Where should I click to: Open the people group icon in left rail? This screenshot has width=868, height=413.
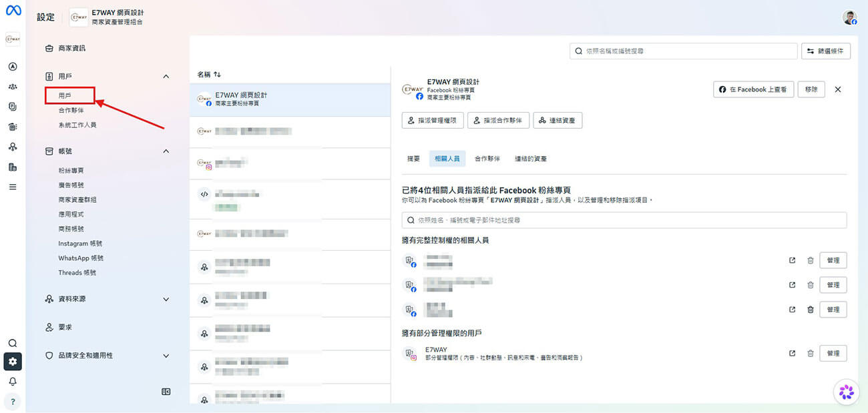pyautogui.click(x=13, y=87)
